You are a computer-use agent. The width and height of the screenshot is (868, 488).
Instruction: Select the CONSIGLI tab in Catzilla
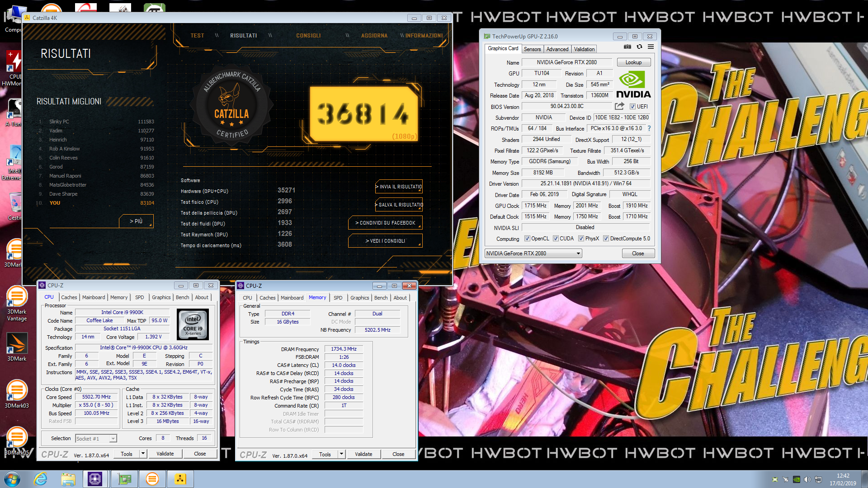pyautogui.click(x=308, y=36)
